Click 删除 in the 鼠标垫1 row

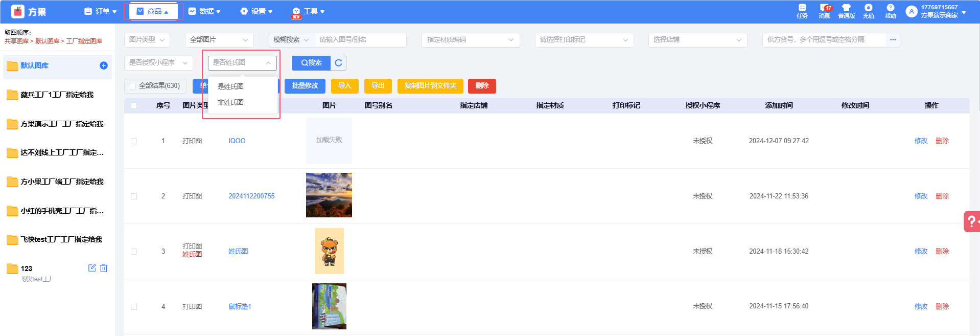tap(942, 306)
